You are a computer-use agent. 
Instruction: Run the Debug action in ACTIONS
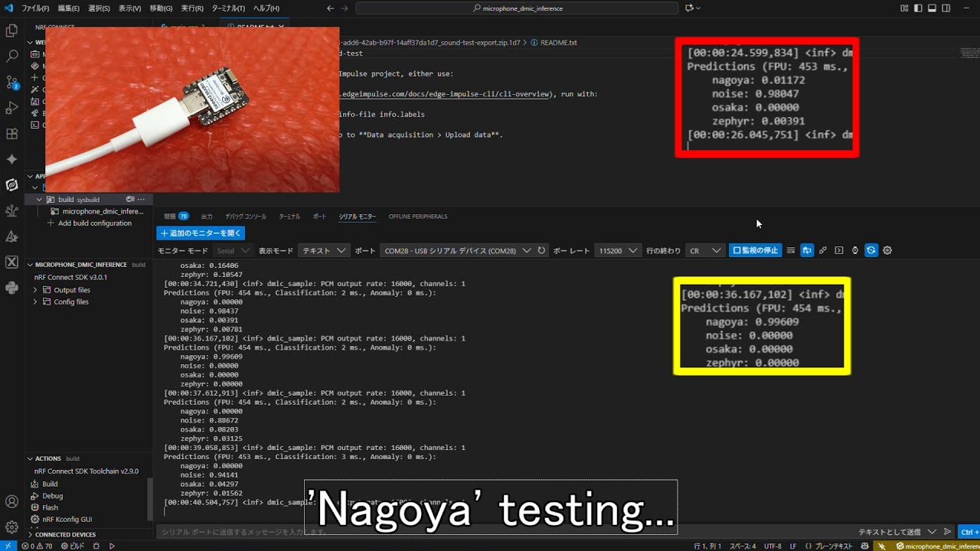point(52,496)
